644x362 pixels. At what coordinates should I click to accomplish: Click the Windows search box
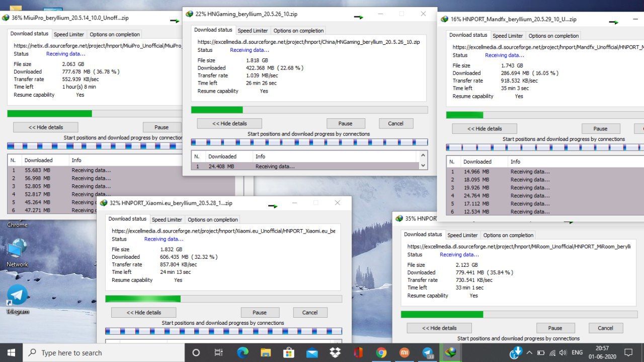(104, 352)
